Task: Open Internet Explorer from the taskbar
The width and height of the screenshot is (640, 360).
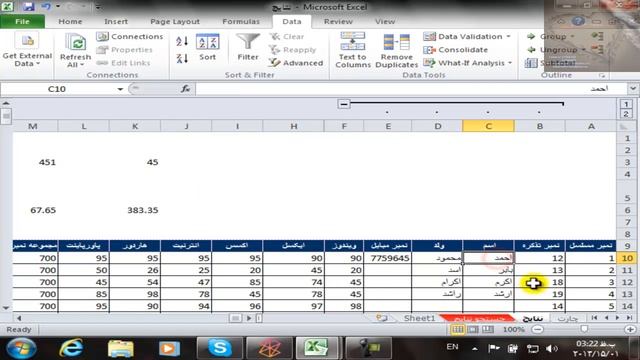Action: (71, 348)
